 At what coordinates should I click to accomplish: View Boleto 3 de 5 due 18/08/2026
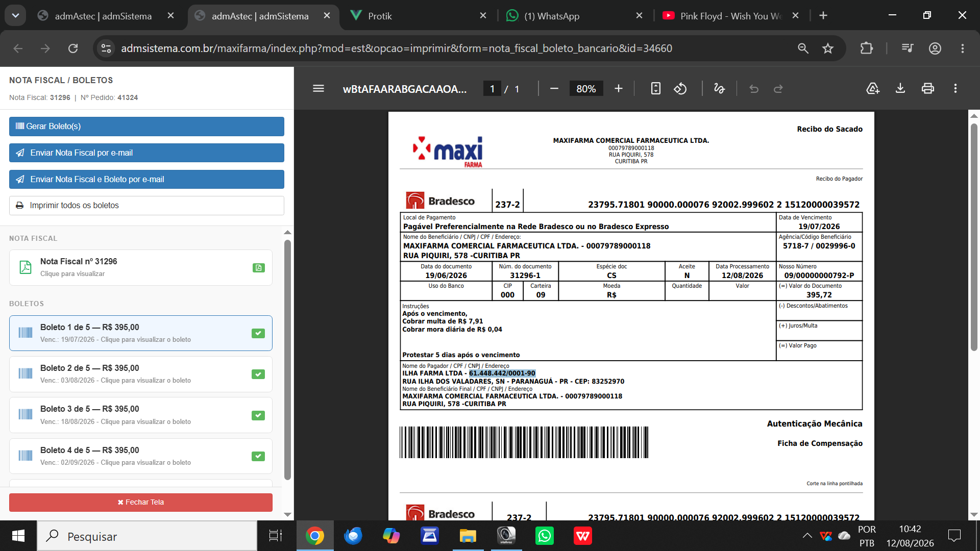point(141,415)
